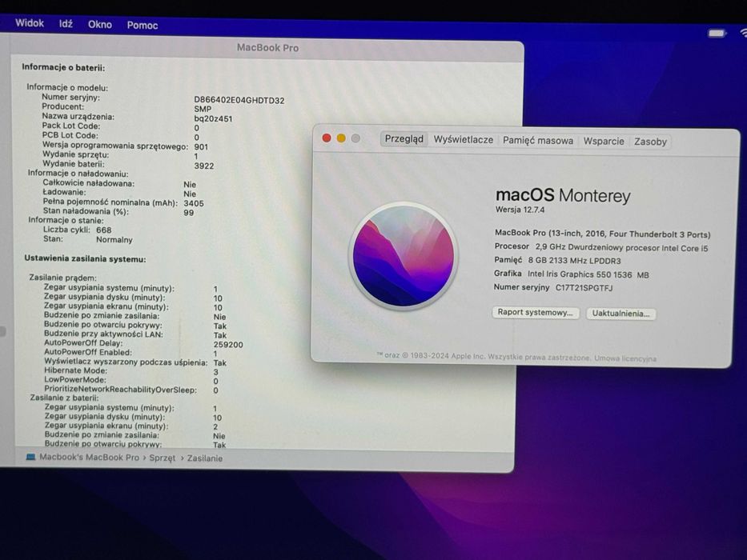Click the laptop icon in path bar
Screen dimensions: 747x560
[x=31, y=457]
